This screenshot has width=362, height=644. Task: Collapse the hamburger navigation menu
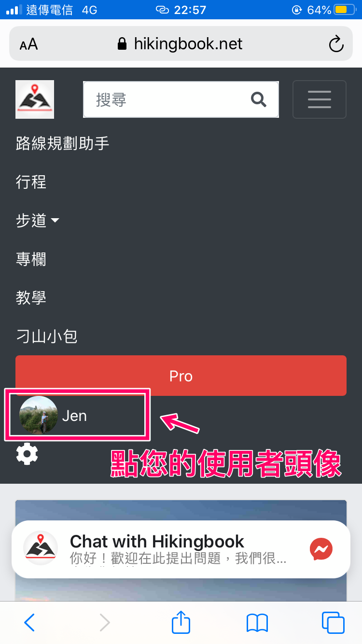320,99
